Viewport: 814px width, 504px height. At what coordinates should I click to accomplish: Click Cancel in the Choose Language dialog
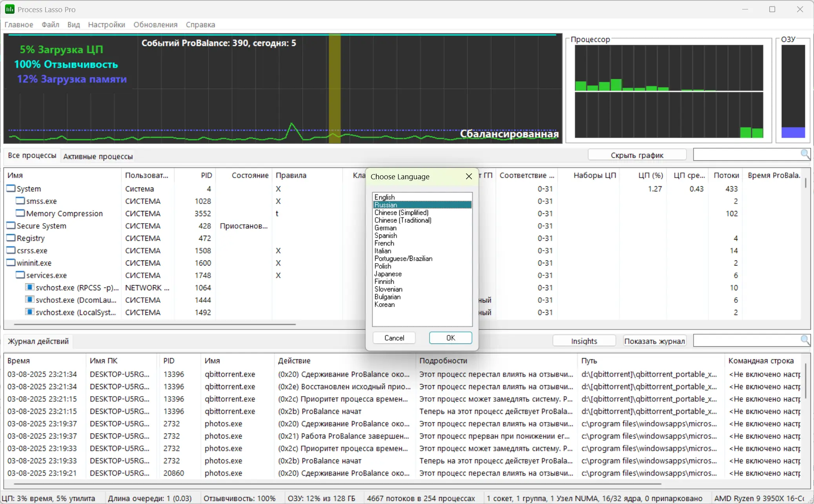(x=394, y=338)
